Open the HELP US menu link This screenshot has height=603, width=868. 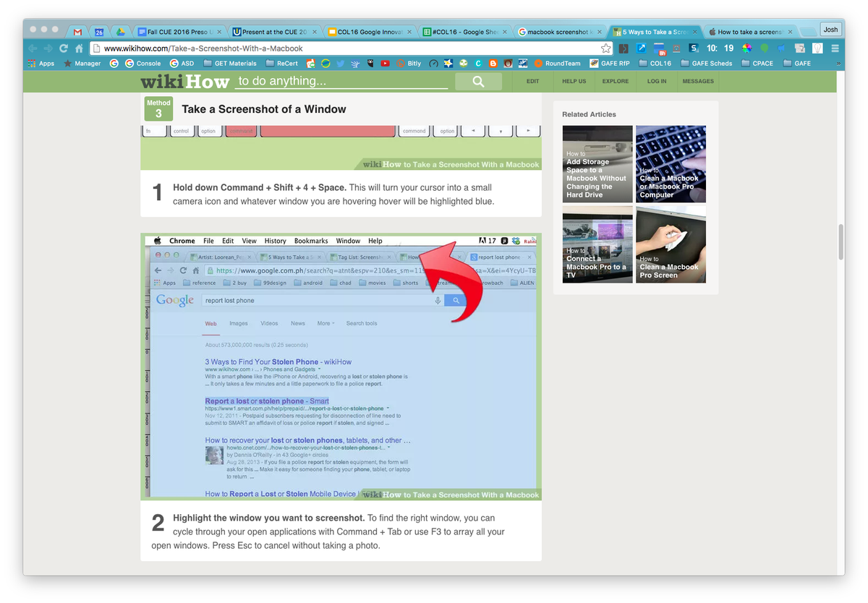(574, 82)
